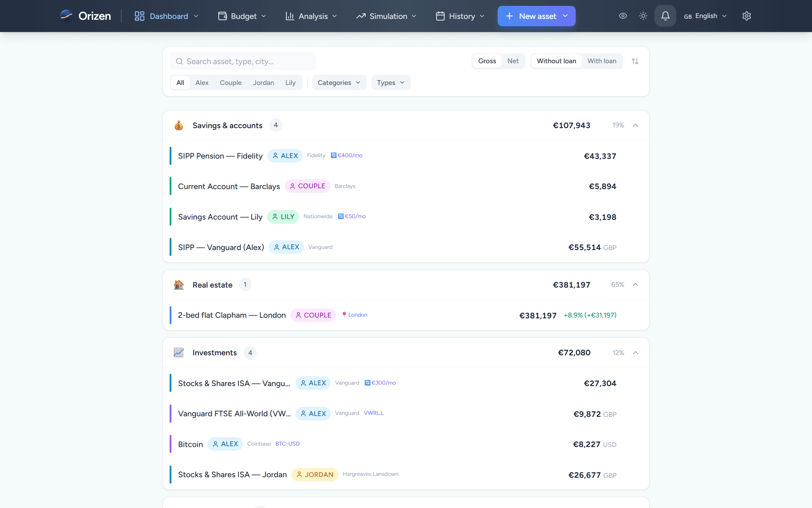Click the €300/mo recurring badge
Viewport: 812px width, 508px height.
[380, 383]
